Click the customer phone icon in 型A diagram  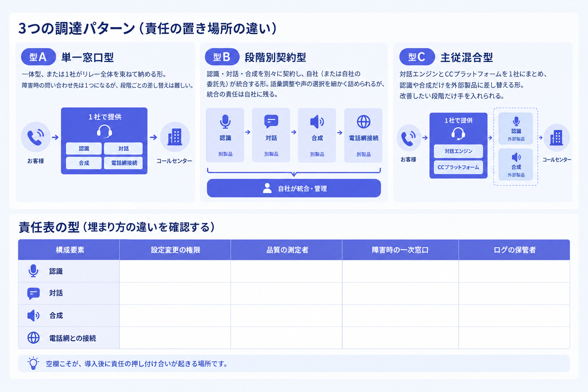36,137
